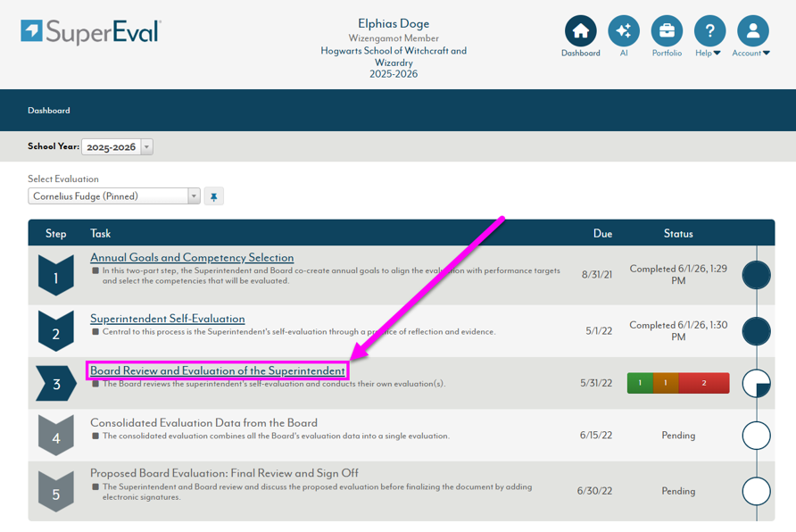
Task: Click the red segment of the status bar
Action: [703, 383]
